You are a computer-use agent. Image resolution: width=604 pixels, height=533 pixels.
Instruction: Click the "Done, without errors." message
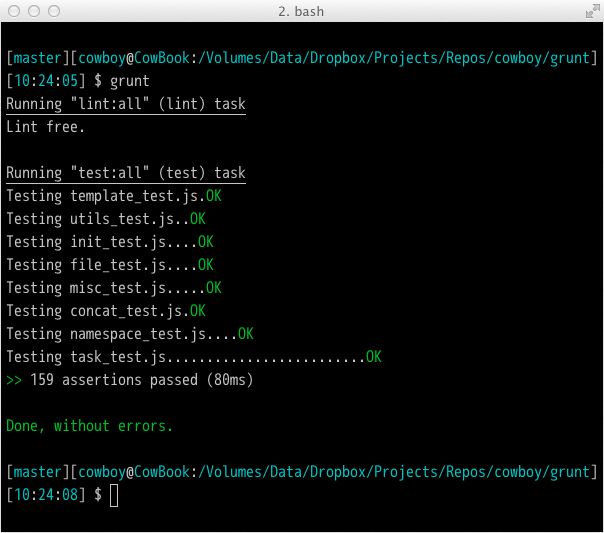pyautogui.click(x=89, y=426)
